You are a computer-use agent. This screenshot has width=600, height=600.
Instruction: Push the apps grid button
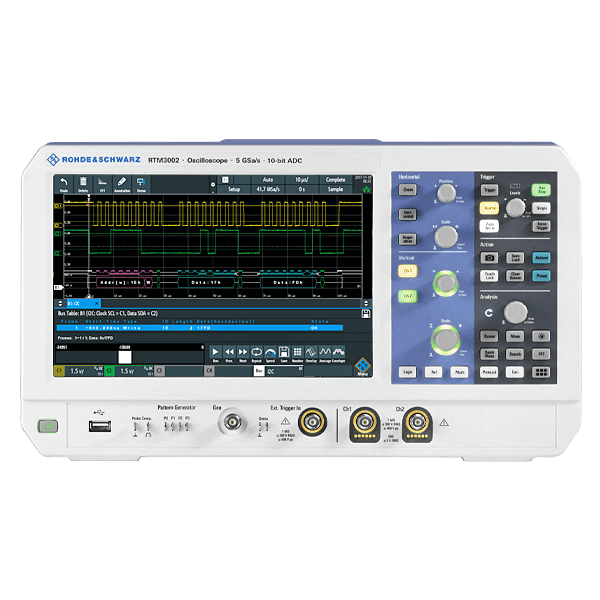[x=541, y=372]
